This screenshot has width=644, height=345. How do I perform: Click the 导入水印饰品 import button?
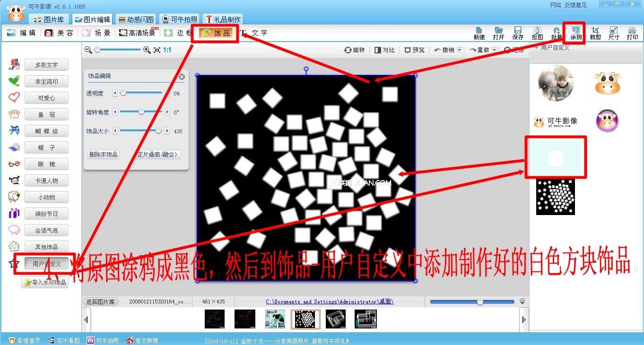[45, 283]
